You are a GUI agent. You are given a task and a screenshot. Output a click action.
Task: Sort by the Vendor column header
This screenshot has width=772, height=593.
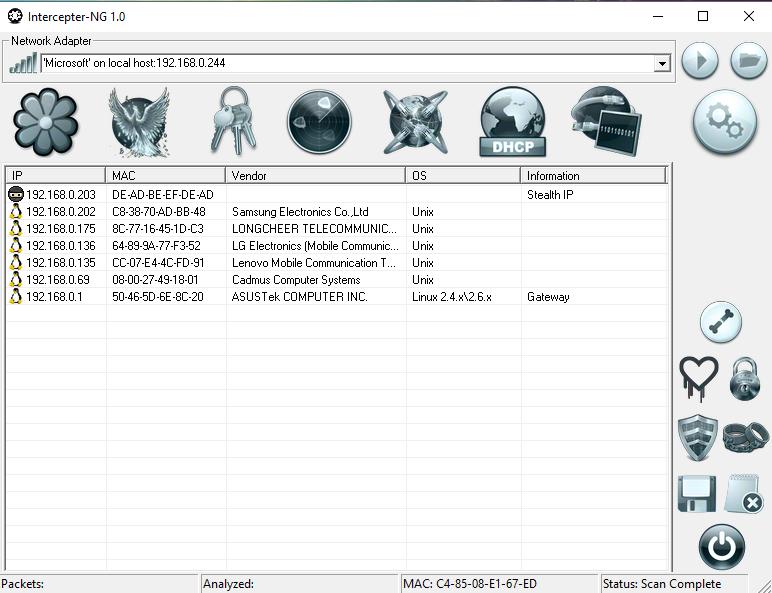[x=315, y=176]
